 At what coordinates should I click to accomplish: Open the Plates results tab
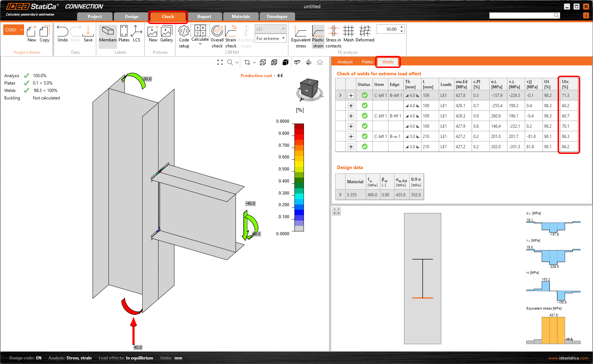367,62
